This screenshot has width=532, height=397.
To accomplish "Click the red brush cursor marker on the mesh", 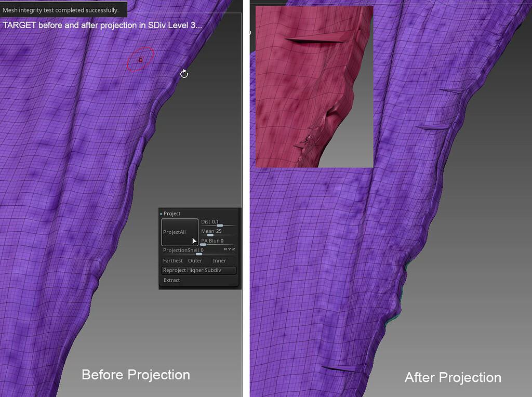I will tap(140, 60).
